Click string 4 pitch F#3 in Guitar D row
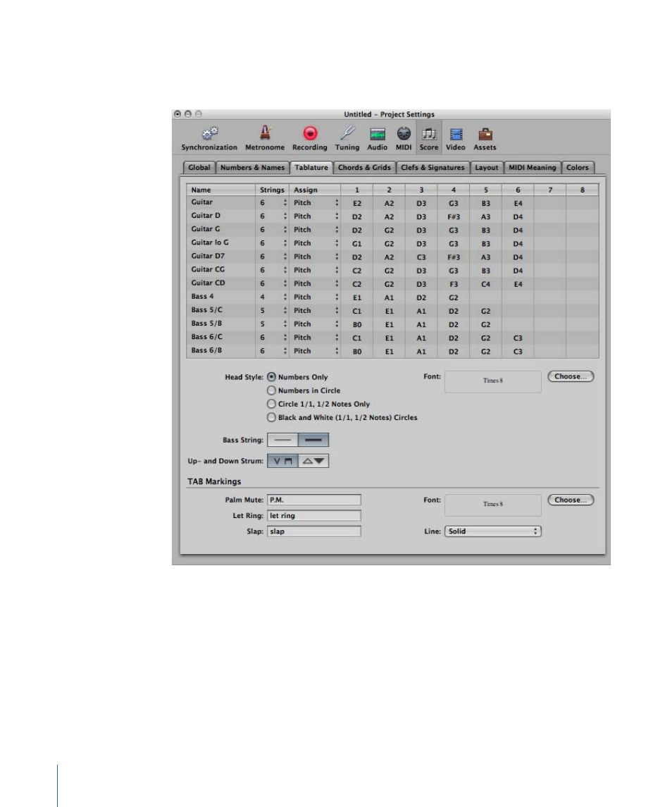The image size is (672, 807). click(x=454, y=216)
